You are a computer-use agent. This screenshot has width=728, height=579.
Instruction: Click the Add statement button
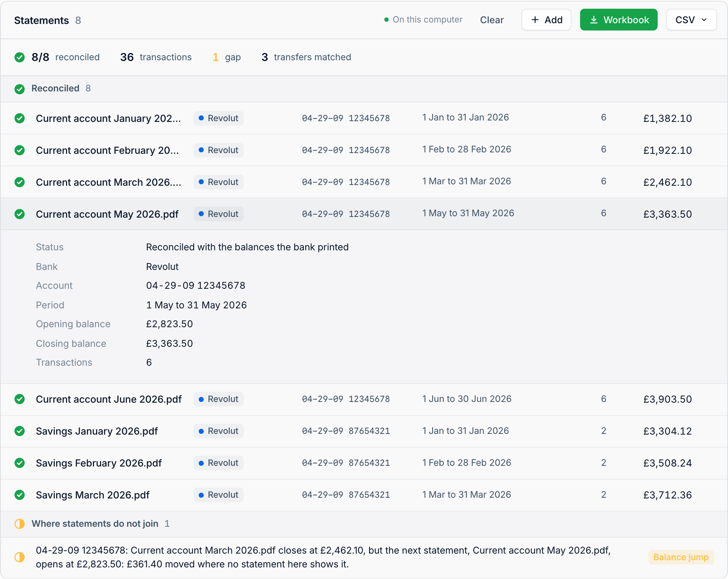tap(546, 20)
